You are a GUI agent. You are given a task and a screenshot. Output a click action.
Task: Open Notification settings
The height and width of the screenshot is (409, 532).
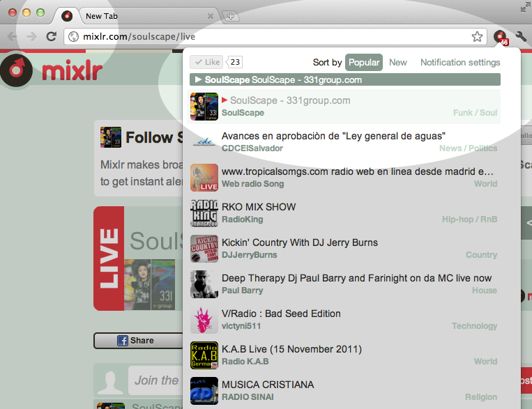pyautogui.click(x=460, y=62)
